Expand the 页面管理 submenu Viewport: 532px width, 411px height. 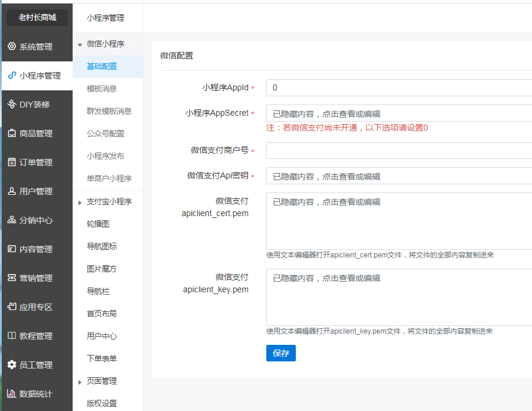(80, 382)
